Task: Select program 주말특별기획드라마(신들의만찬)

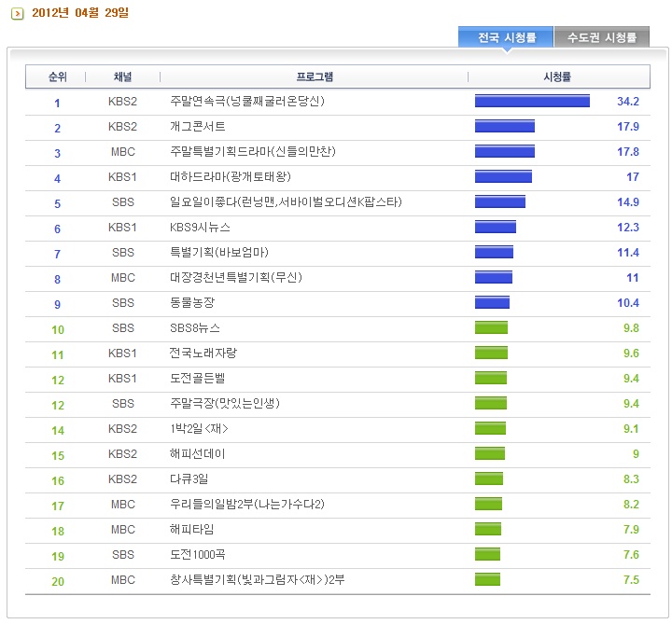Action: pyautogui.click(x=252, y=152)
